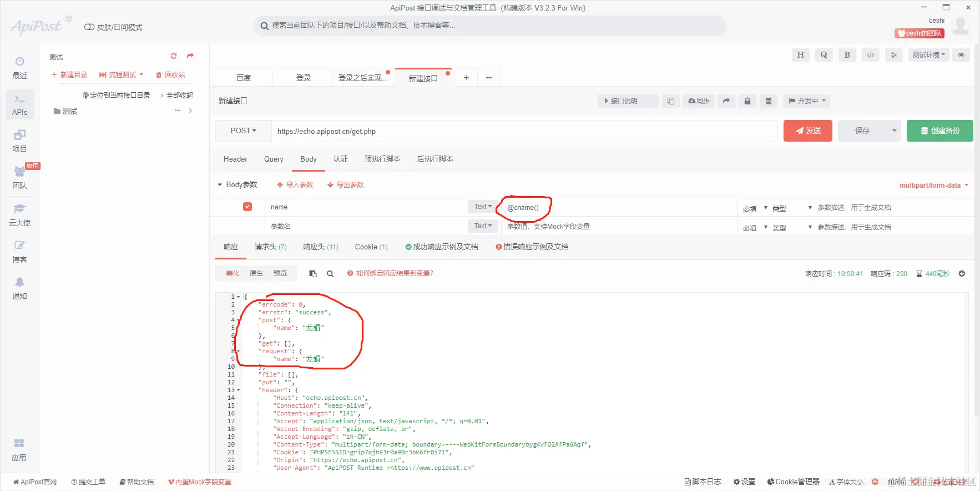Expand the 流程测试 dropdown
Image resolution: width=980 pixels, height=491 pixels.
122,75
